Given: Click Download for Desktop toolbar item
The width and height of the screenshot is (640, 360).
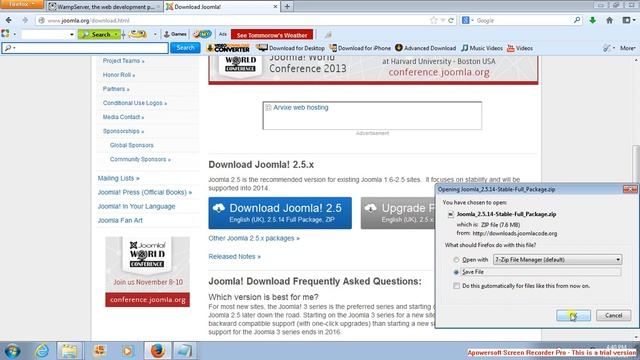Looking at the screenshot, I should 291,48.
